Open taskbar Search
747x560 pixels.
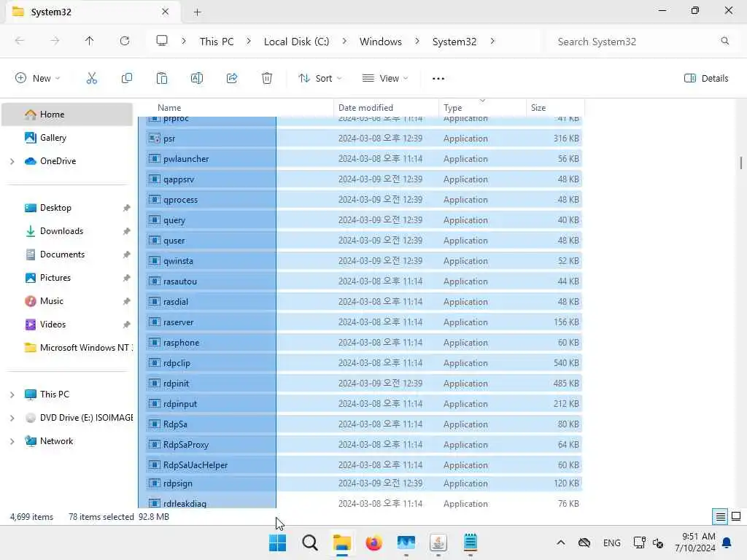point(309,542)
